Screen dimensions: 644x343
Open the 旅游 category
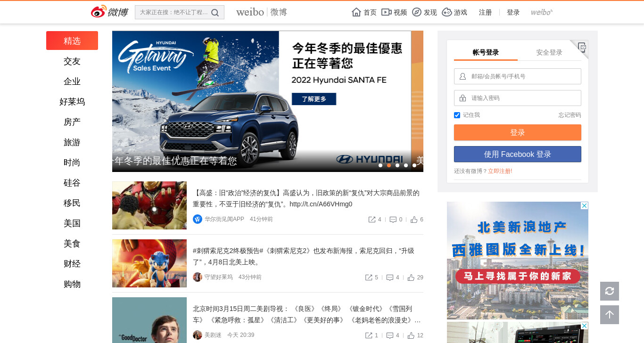click(72, 142)
